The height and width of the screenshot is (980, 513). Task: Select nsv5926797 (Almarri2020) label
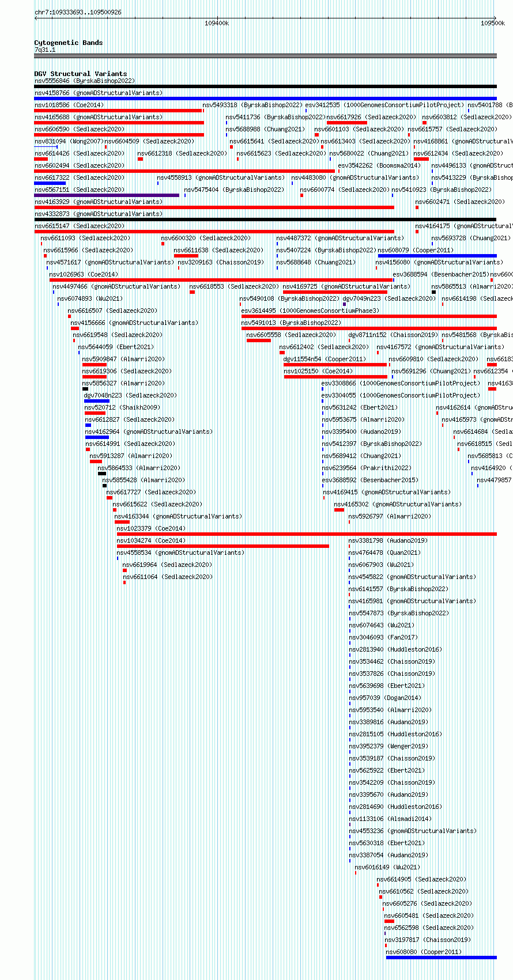[x=390, y=517]
